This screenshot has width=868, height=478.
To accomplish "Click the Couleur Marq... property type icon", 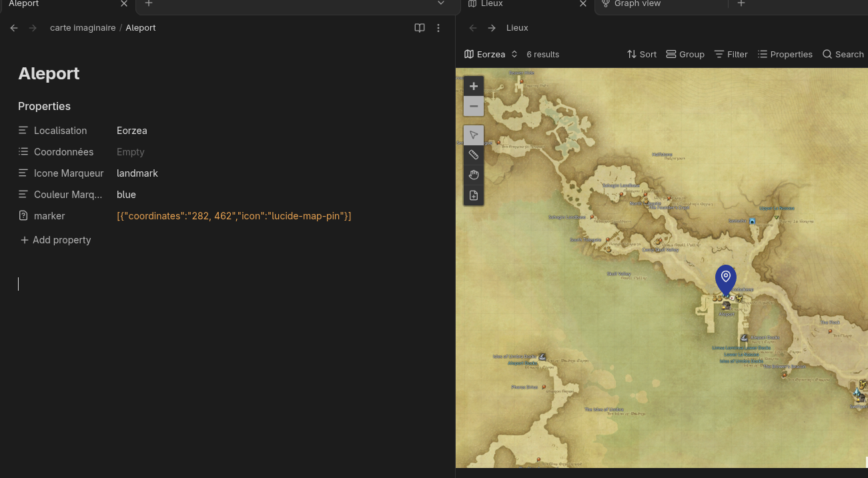I will click(23, 195).
